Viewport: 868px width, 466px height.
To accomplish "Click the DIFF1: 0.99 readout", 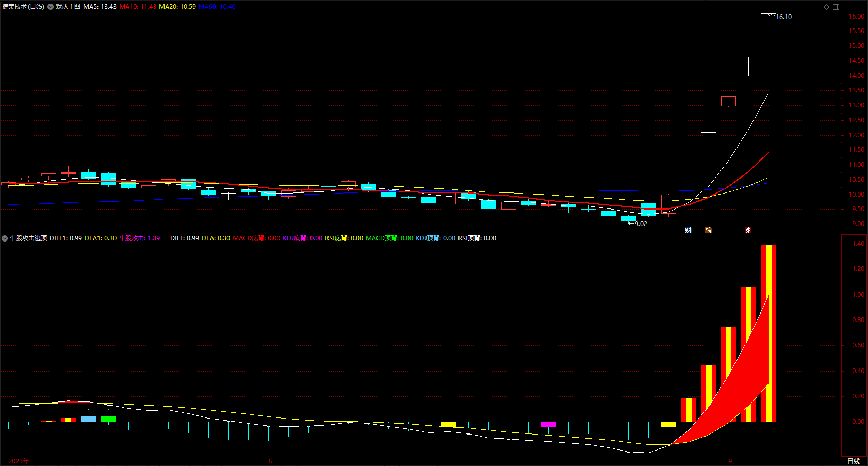I will (x=65, y=238).
